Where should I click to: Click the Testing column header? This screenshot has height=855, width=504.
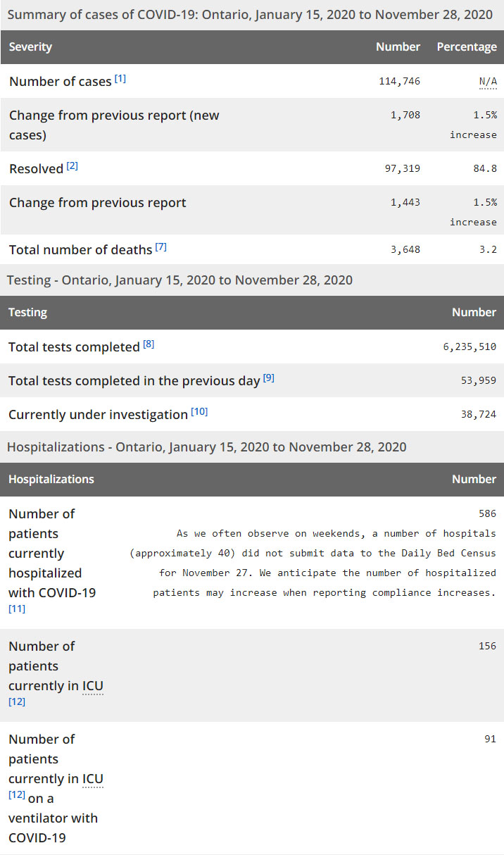pyautogui.click(x=28, y=313)
